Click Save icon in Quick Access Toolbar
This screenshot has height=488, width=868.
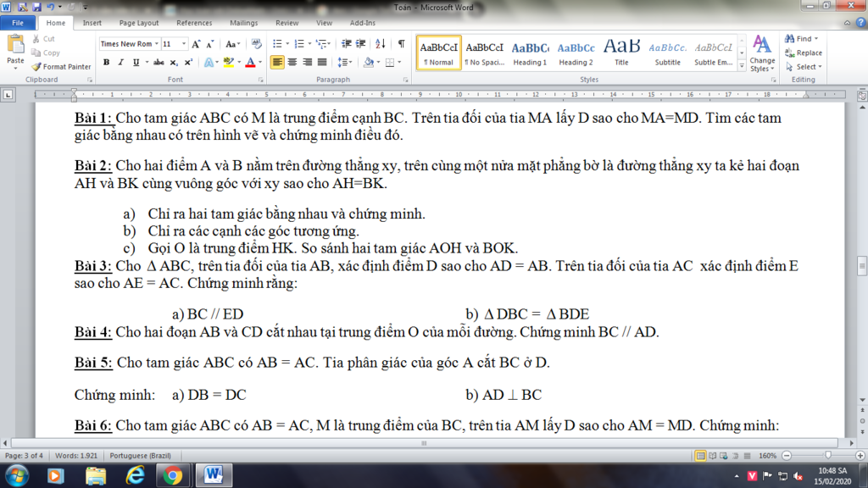[36, 7]
